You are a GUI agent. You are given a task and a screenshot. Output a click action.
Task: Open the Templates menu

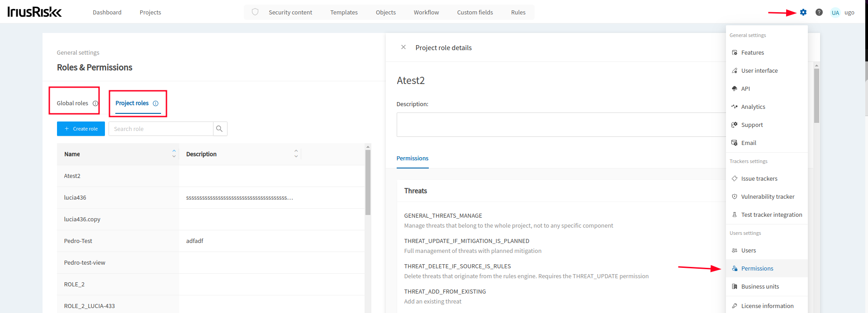(x=344, y=13)
